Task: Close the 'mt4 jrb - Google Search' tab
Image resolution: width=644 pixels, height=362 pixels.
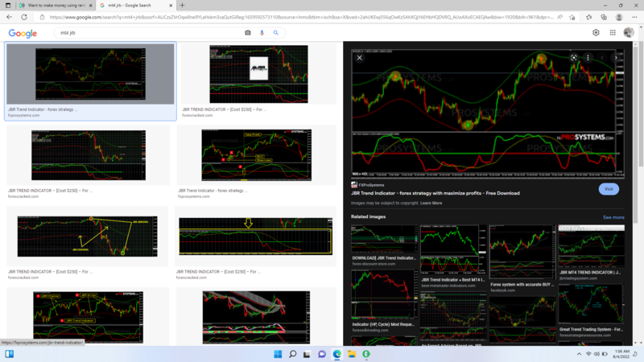Action: [x=171, y=6]
